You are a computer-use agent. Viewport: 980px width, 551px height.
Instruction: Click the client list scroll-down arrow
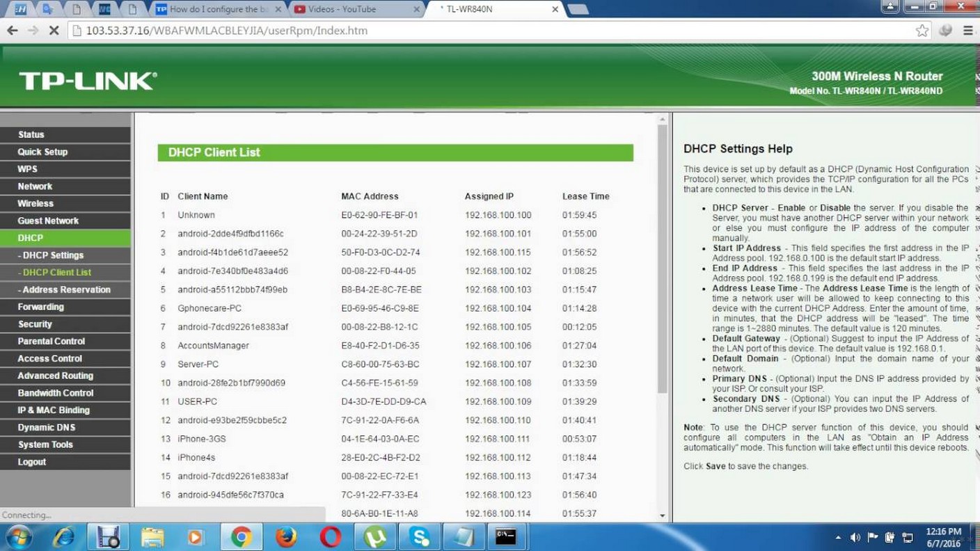click(x=662, y=516)
